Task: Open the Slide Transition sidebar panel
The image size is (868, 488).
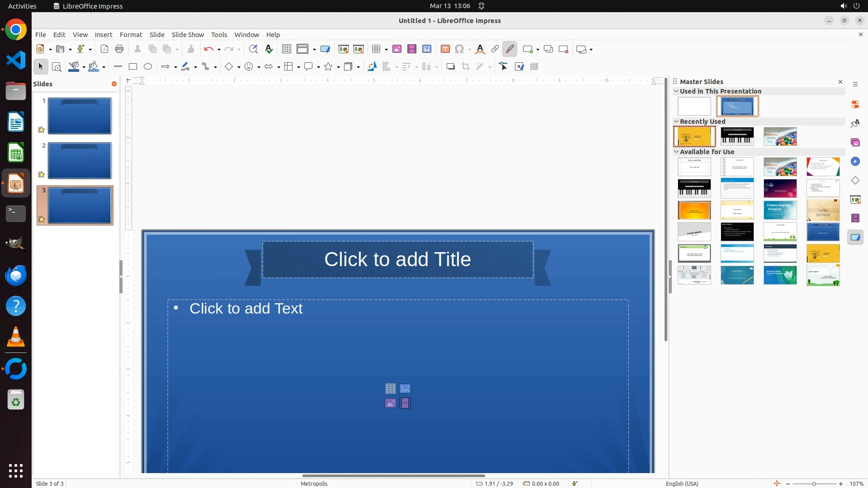Action: [855, 199]
